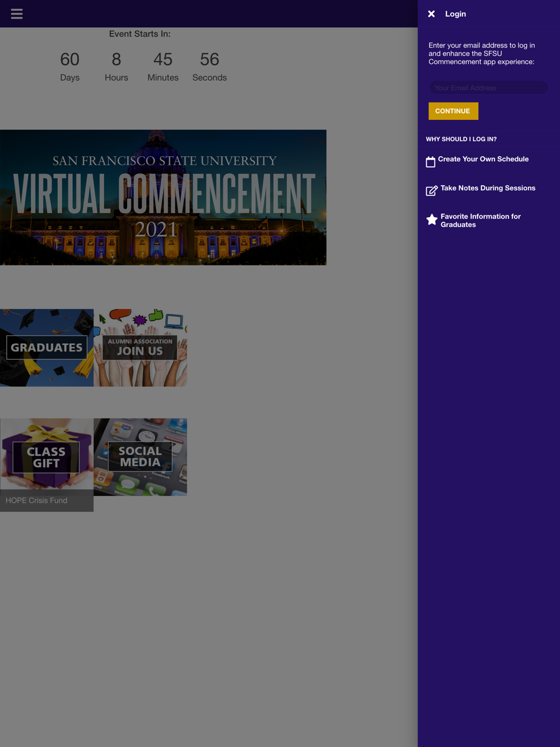Click the Login panel title
This screenshot has height=747, width=560.
455,14
